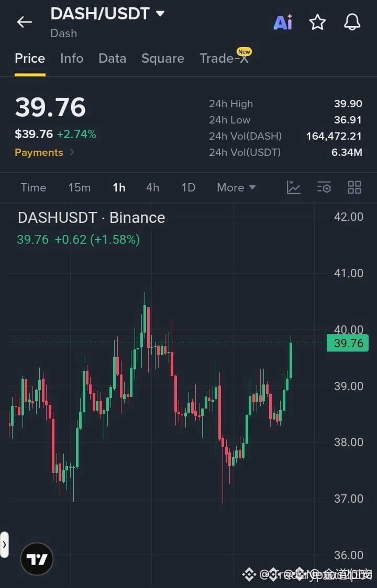This screenshot has width=377, height=588.
Task: Click the 24h High value 39.90
Action: click(348, 104)
